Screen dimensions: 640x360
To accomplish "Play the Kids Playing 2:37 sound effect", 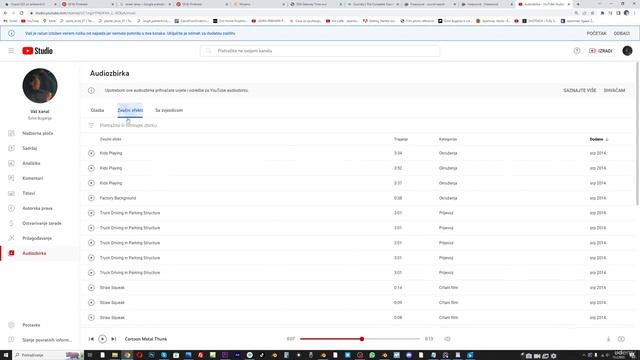I will click(91, 183).
